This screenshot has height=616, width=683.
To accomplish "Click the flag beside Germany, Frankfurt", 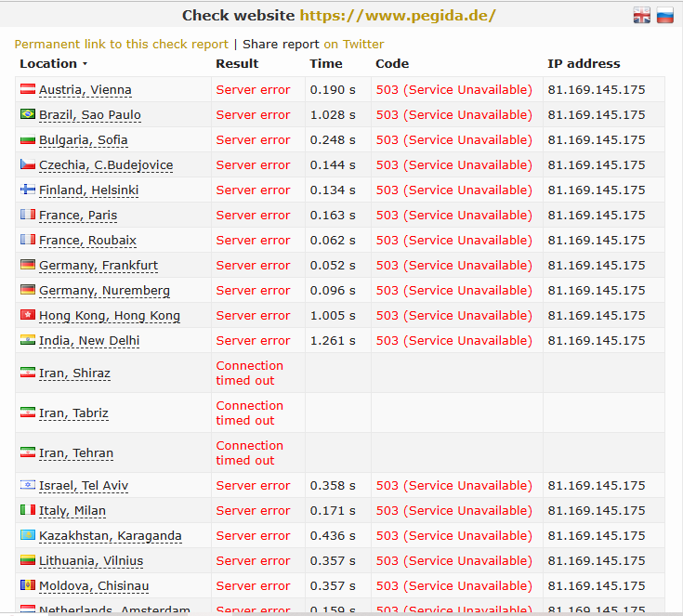I will (x=28, y=265).
